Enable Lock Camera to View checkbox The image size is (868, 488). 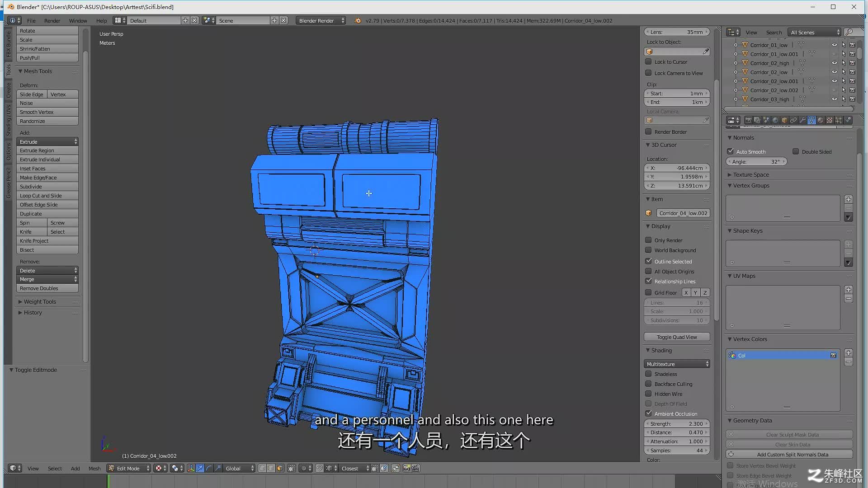click(x=648, y=73)
